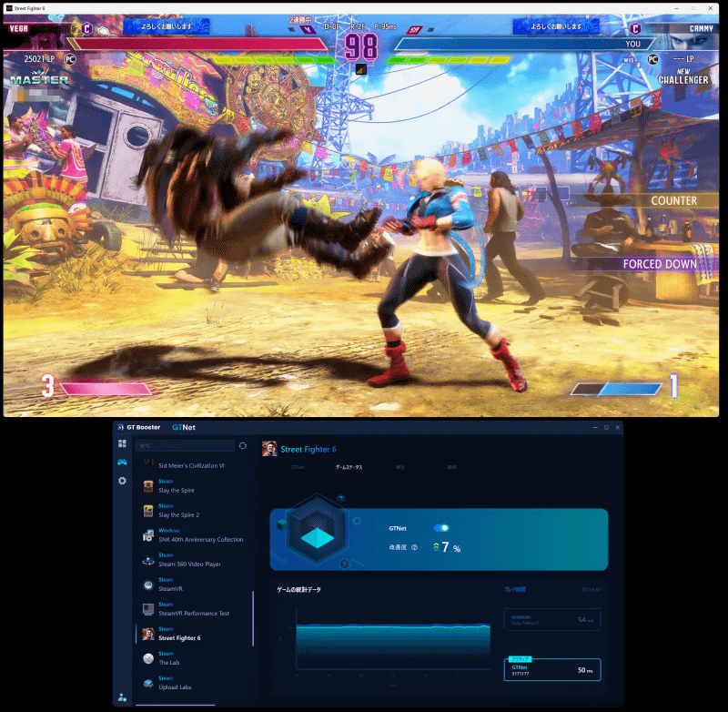Click the game list vertical scrollbar
728x712 pixels.
click(253, 618)
